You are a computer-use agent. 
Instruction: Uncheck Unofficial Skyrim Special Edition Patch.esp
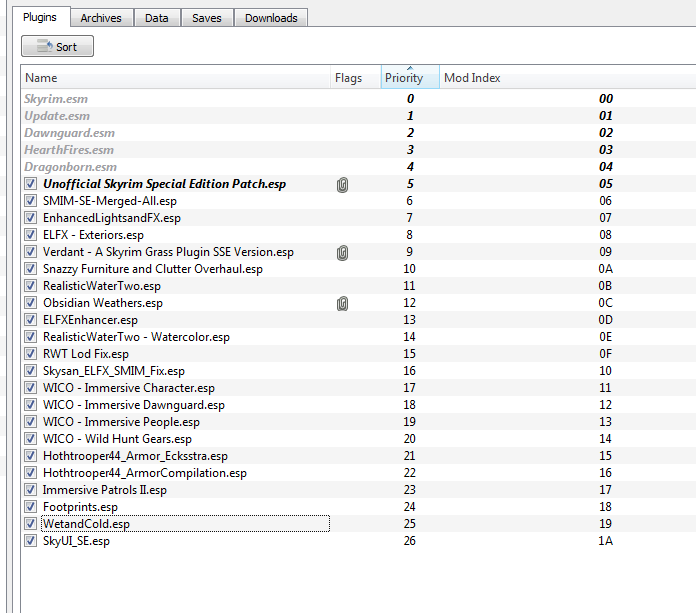[x=30, y=184]
